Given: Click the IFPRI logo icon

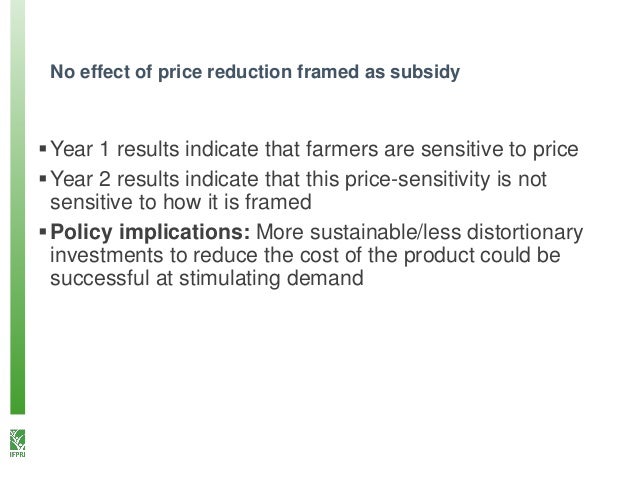Looking at the screenshot, I should (x=16, y=440).
